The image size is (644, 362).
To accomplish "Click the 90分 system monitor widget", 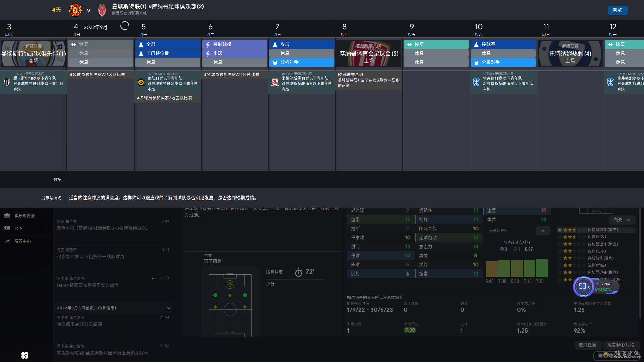I will (x=596, y=286).
